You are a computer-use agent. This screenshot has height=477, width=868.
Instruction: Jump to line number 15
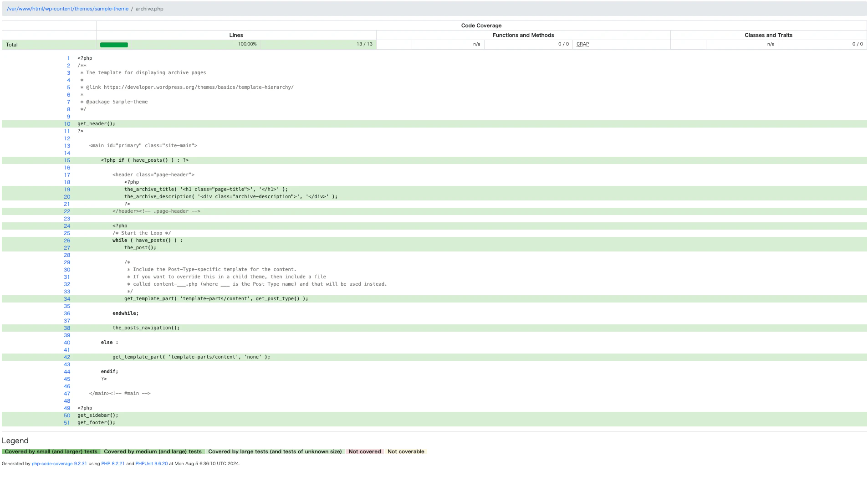click(x=67, y=160)
